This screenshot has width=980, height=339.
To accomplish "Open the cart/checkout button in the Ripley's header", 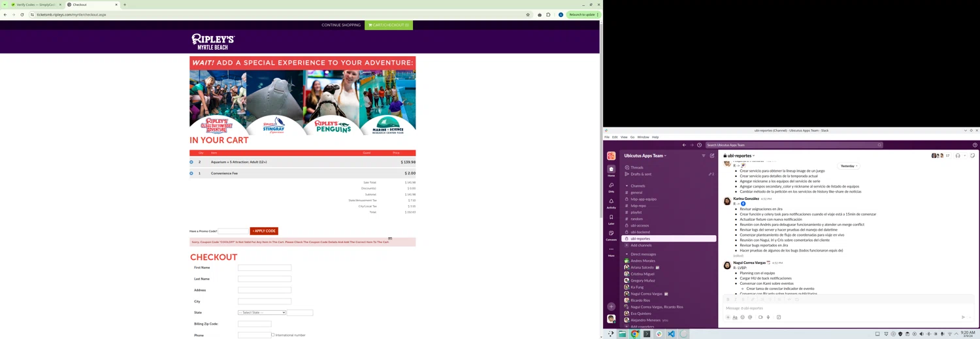I will click(x=389, y=25).
